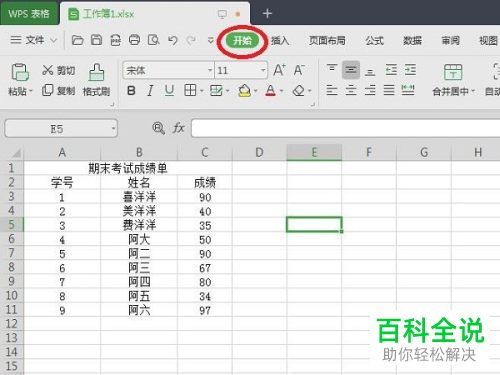Increase font size icon
The image size is (500, 375).
click(x=279, y=70)
